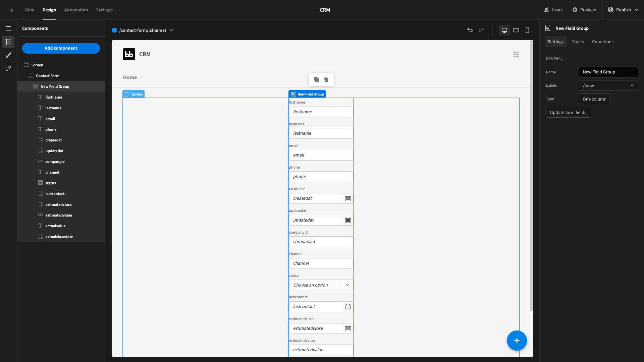
Task: Select Screen in the component tree
Action: [61, 65]
